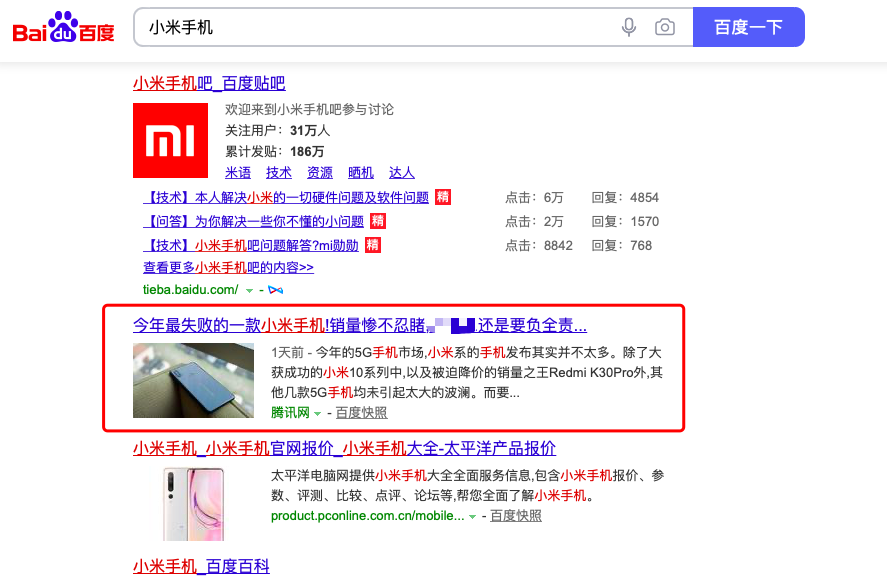
Task: Click the 腾讯网 source link
Action: 290,413
